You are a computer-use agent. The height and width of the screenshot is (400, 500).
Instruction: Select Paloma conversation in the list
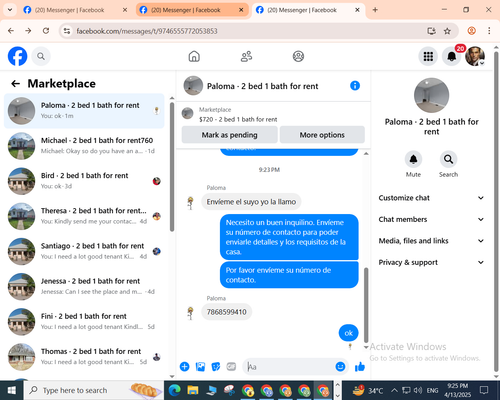[84, 111]
